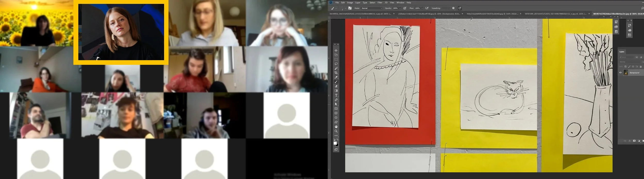Screen dimensions: 644x179
Task: Open the Image menu
Action: click(350, 3)
